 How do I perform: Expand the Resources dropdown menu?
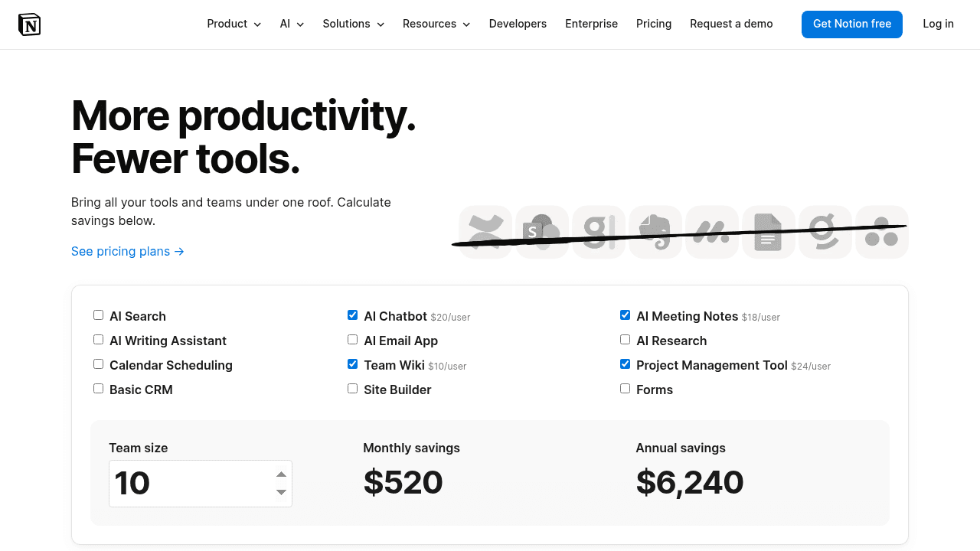(436, 24)
